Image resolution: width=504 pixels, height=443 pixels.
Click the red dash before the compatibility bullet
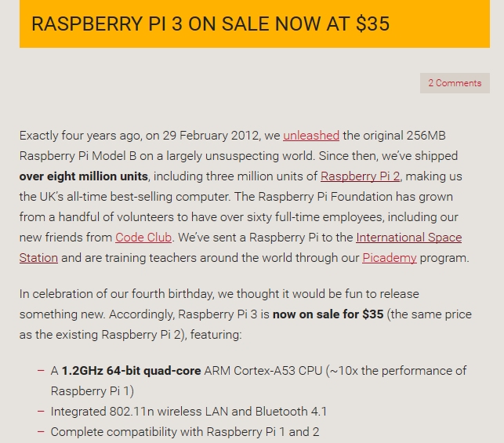[41, 431]
